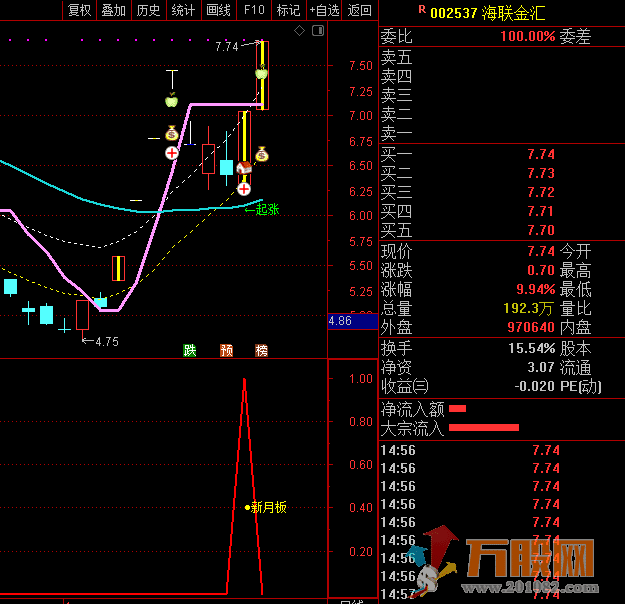The height and width of the screenshot is (604, 625).
Task: Click the 标记 mark button
Action: pyautogui.click(x=289, y=10)
